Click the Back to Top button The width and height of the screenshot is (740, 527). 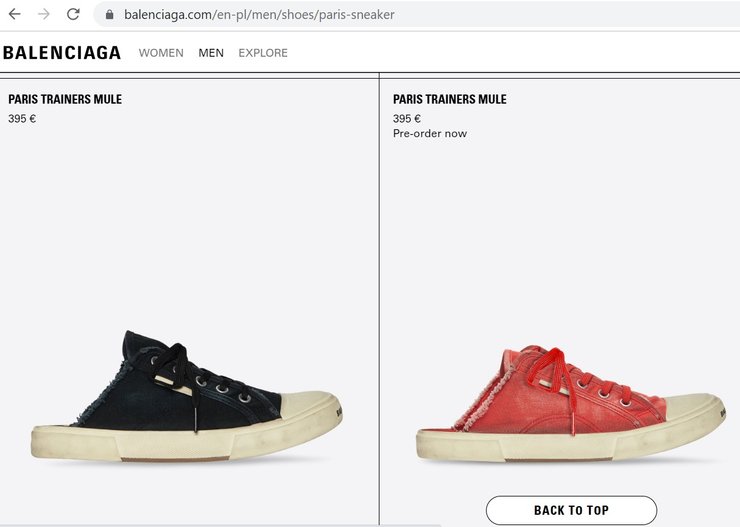pyautogui.click(x=571, y=510)
